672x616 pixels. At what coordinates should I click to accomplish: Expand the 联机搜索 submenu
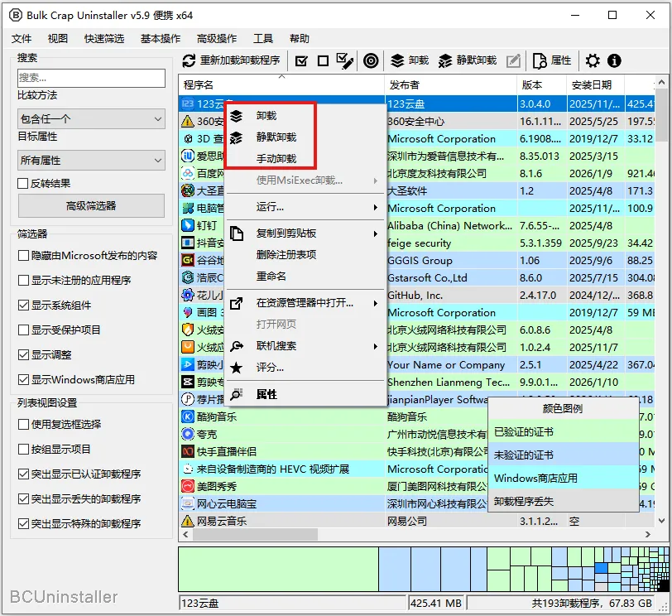305,346
